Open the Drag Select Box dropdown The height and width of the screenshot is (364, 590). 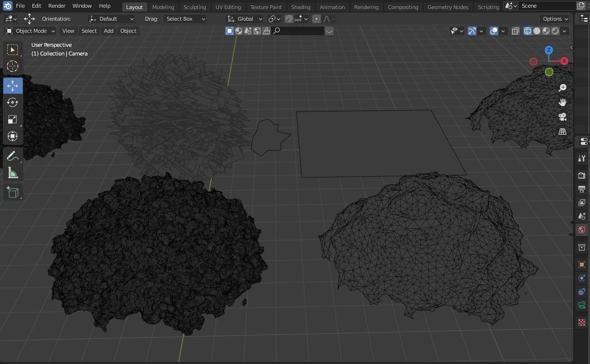[185, 19]
